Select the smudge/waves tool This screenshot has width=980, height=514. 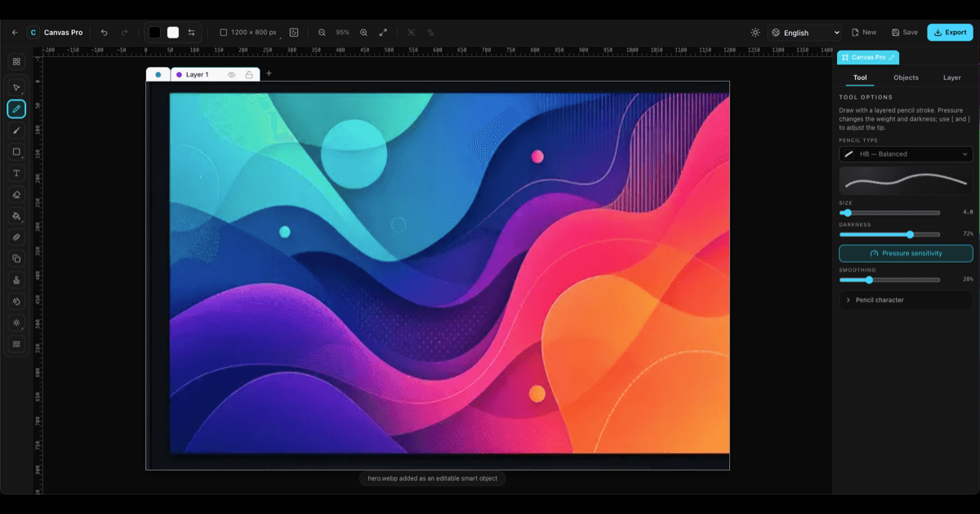pyautogui.click(x=16, y=343)
